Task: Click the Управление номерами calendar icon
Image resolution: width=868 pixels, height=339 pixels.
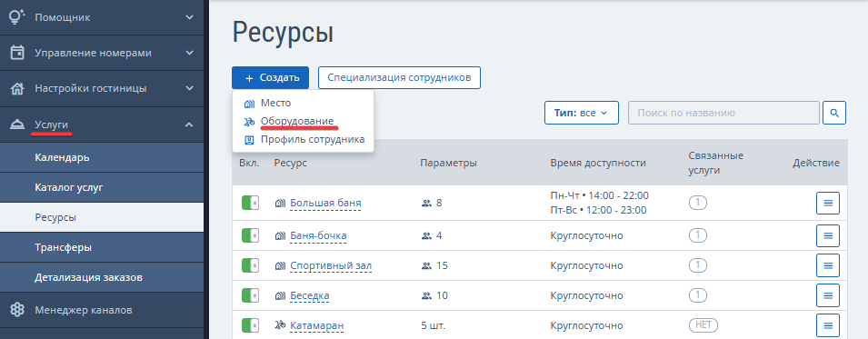Action: point(17,54)
